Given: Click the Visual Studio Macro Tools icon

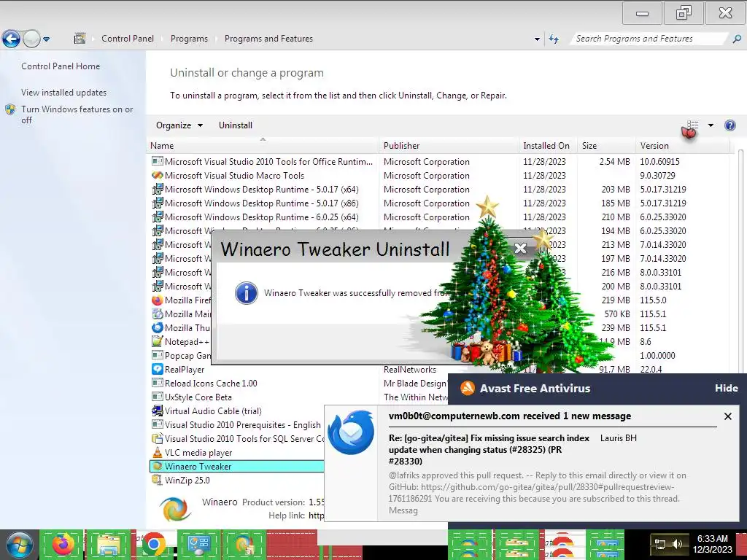Looking at the screenshot, I should [158, 176].
